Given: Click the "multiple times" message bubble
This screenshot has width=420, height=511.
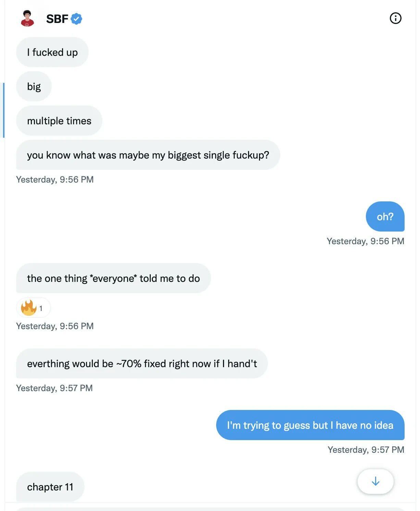Looking at the screenshot, I should 59,121.
